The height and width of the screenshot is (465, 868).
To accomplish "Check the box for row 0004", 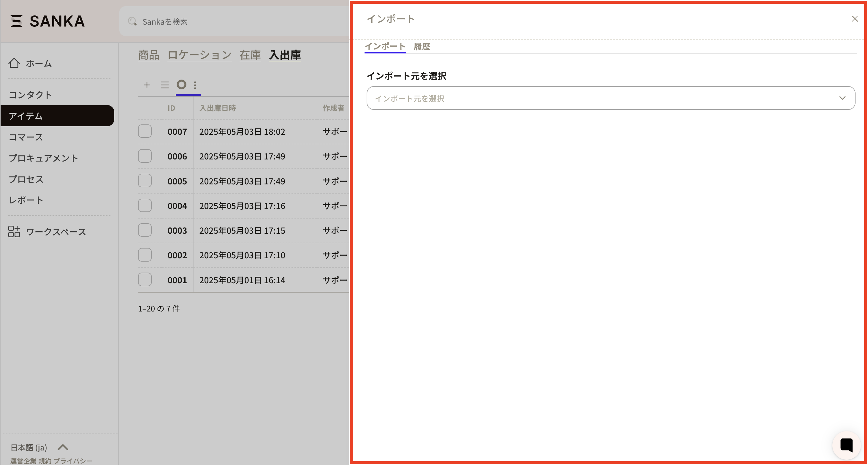I will click(x=145, y=205).
